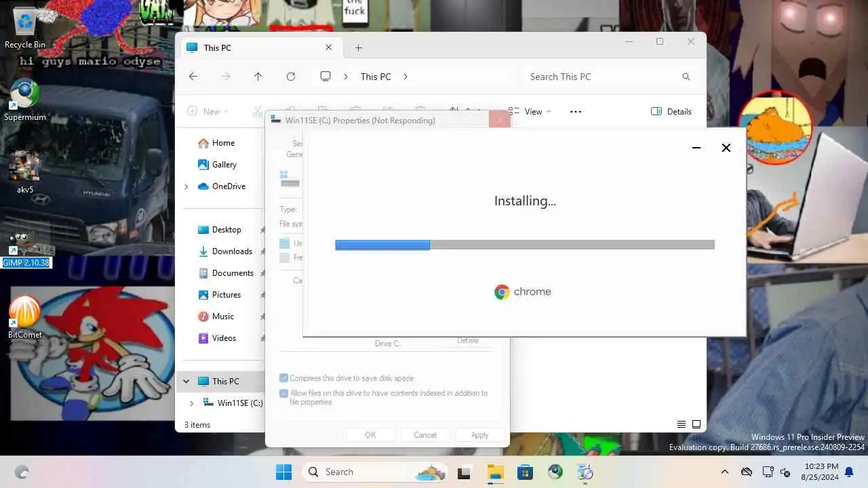Open the Windows Start menu

(x=284, y=472)
